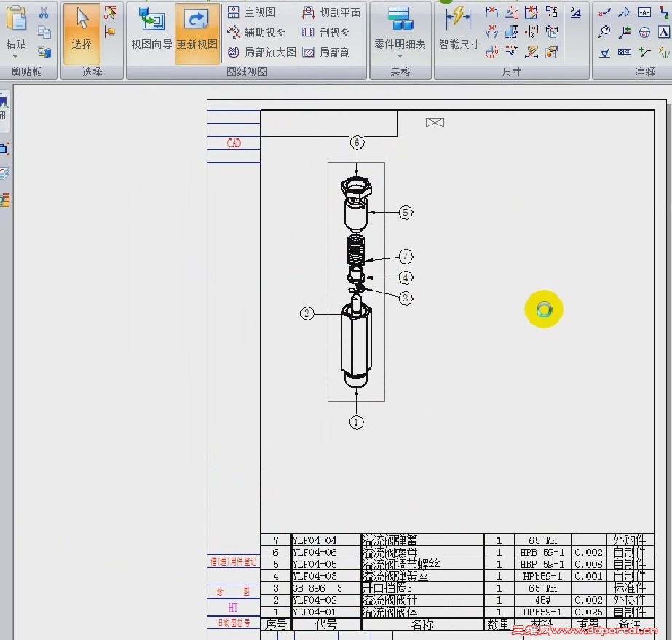
Task: Click parts list cell YLF04-02
Action: pos(325,600)
